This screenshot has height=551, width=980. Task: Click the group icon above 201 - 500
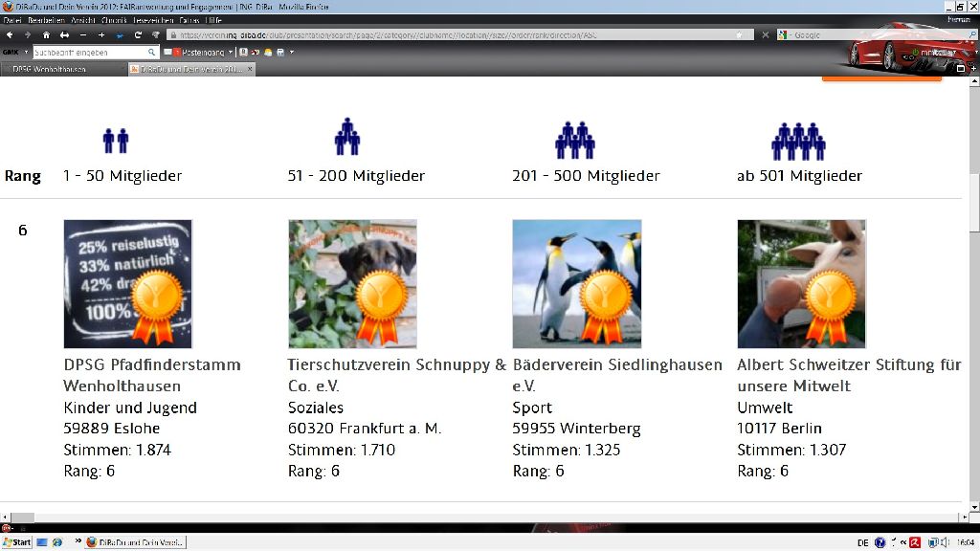point(575,140)
